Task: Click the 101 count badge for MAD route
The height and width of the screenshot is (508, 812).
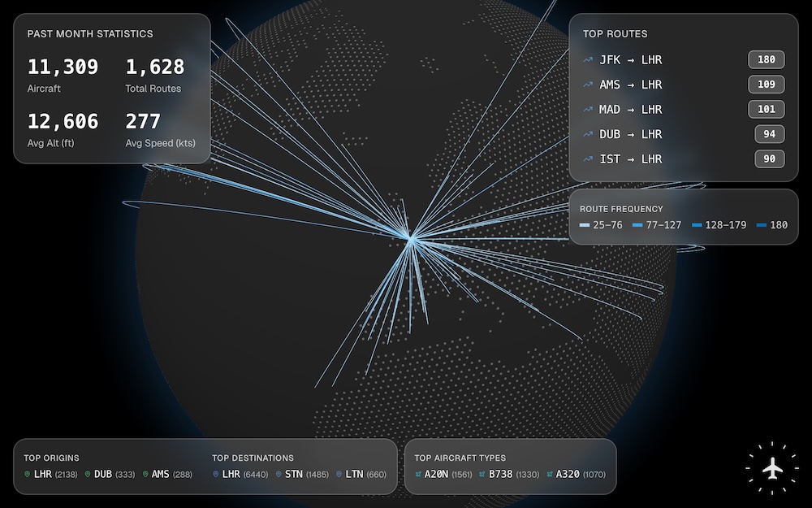Action: pos(767,110)
